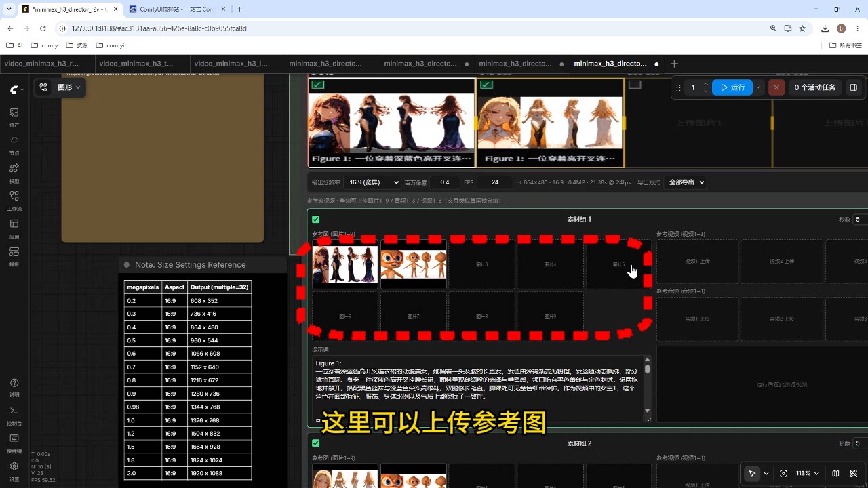The image size is (868, 488).
Task: Switch to video_minimax_h3_i... workflow tab
Action: 237,64
